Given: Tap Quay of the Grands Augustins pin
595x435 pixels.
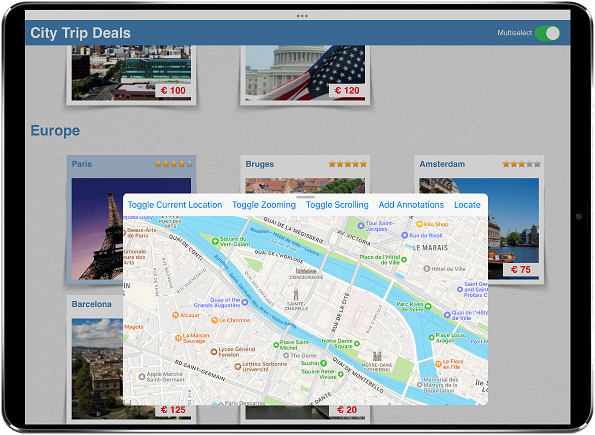Looking at the screenshot, I should [x=245, y=303].
